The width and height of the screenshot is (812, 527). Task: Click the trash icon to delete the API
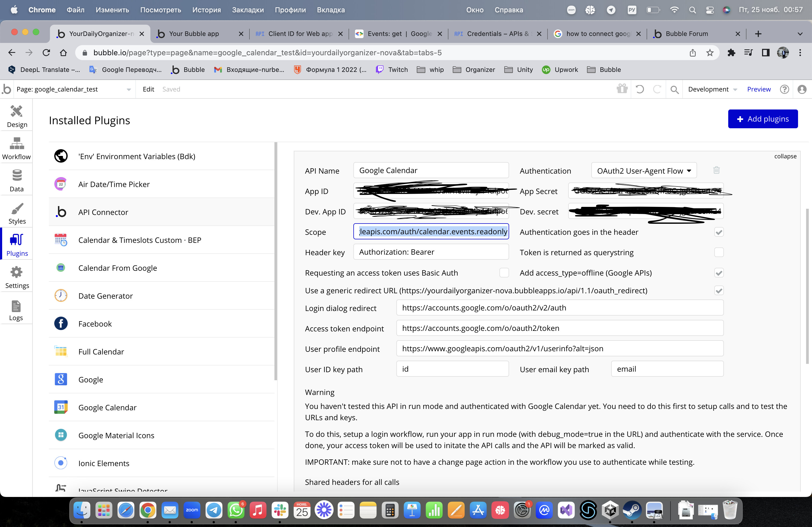point(716,170)
